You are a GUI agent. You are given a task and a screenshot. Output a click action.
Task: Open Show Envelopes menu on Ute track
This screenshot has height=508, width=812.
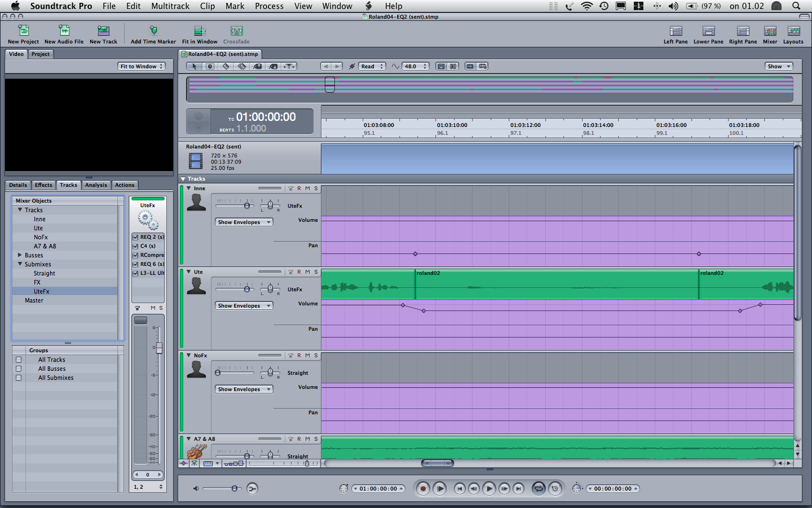[244, 305]
